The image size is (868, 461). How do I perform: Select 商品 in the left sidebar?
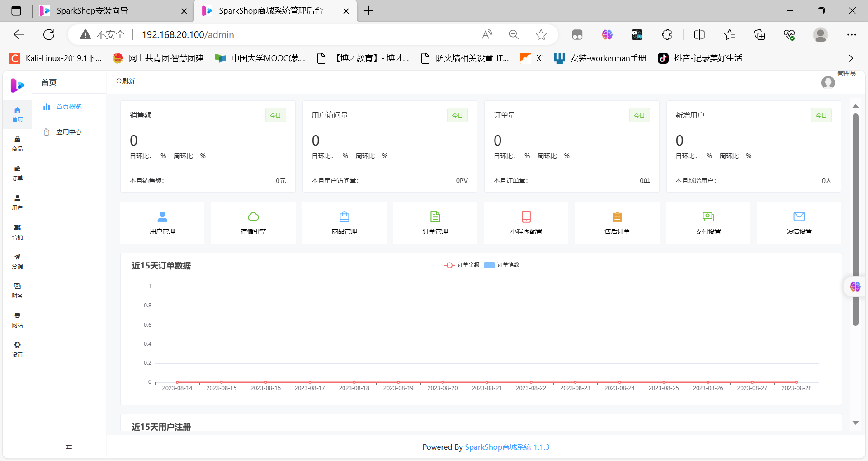click(17, 144)
